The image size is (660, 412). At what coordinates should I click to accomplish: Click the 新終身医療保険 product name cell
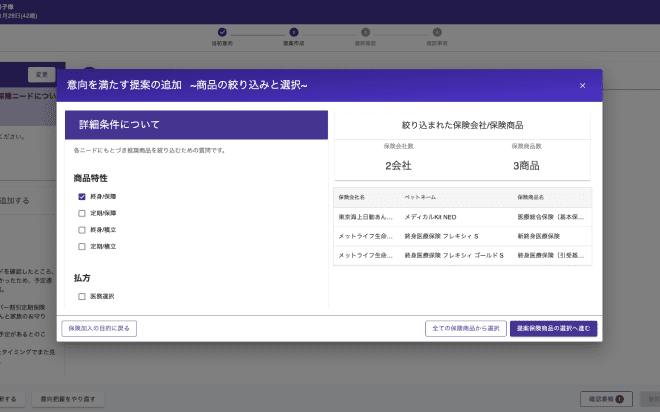[539, 237]
